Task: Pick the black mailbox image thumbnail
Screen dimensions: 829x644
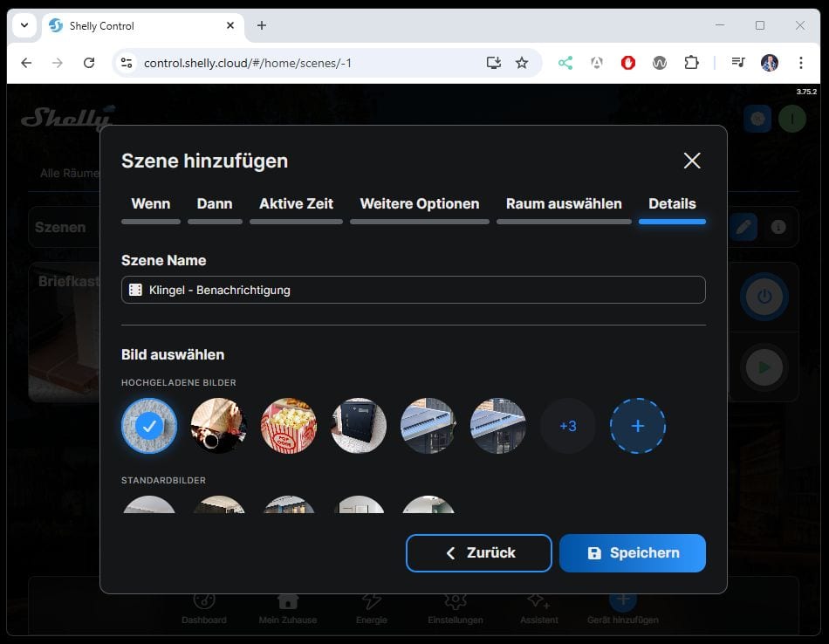Action: click(359, 426)
